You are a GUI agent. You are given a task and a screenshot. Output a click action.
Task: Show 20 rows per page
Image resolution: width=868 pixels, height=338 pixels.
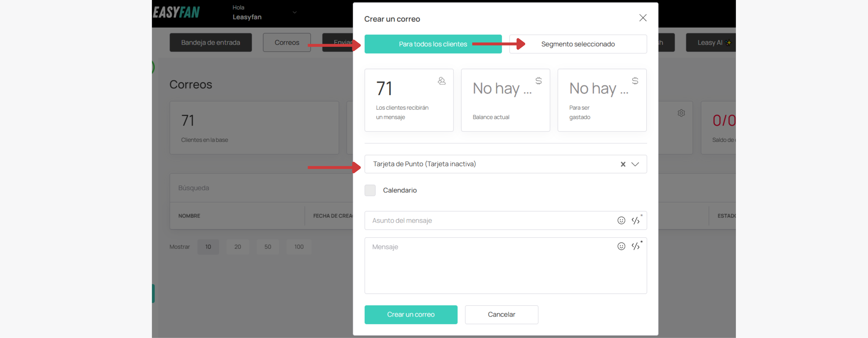[237, 247]
